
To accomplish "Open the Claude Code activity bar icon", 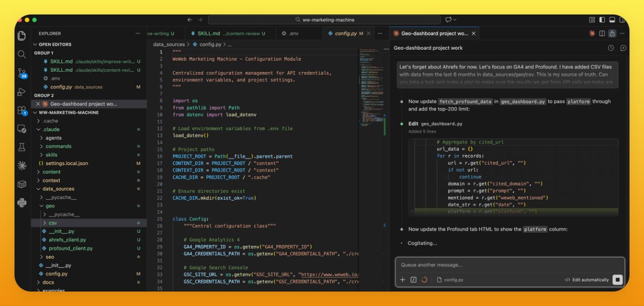I will point(21,165).
